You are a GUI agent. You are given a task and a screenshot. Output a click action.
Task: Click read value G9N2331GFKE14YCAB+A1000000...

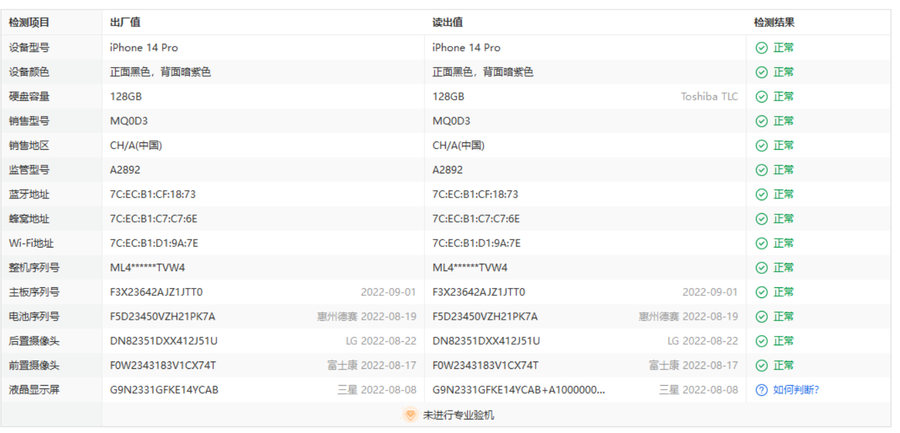click(x=518, y=390)
